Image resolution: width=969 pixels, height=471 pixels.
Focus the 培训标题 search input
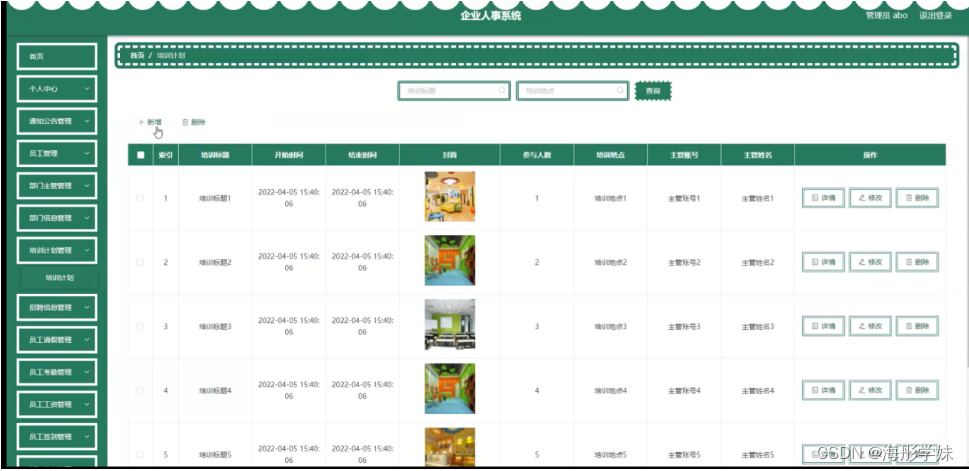(454, 91)
